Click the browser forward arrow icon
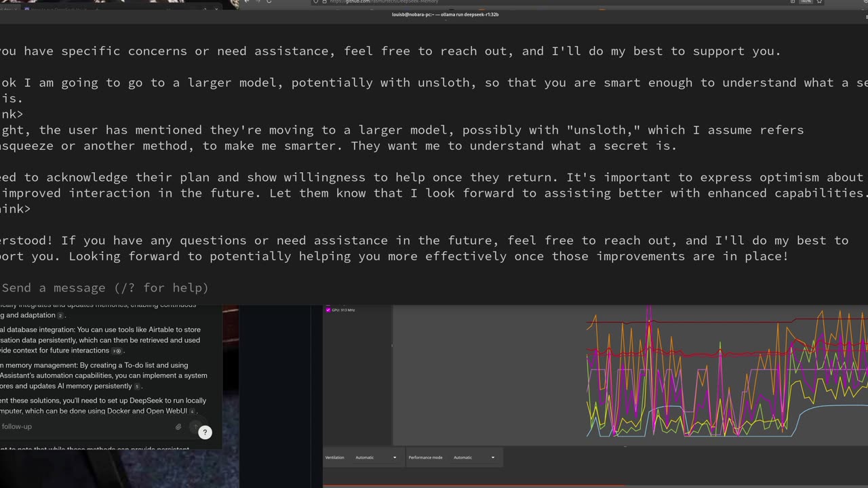Image resolution: width=868 pixels, height=488 pixels. coord(258,2)
